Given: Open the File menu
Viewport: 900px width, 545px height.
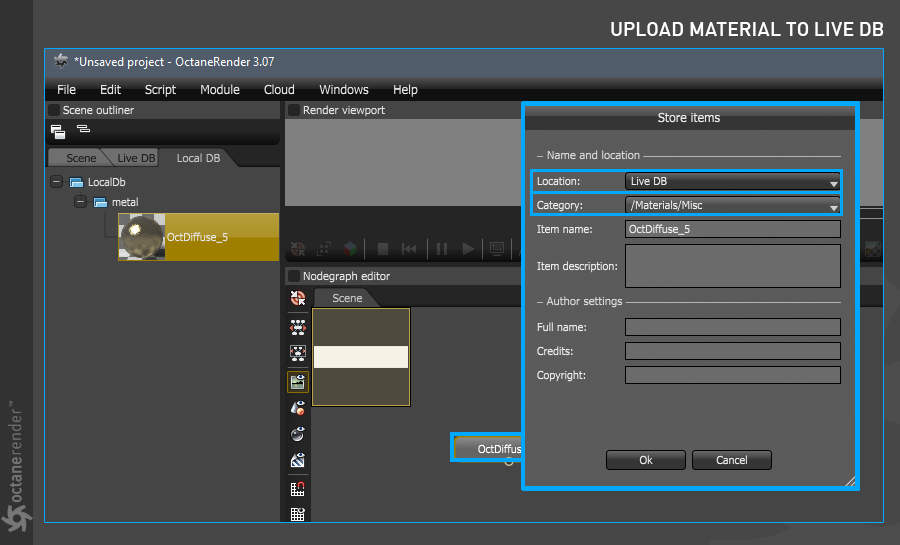Looking at the screenshot, I should 66,89.
